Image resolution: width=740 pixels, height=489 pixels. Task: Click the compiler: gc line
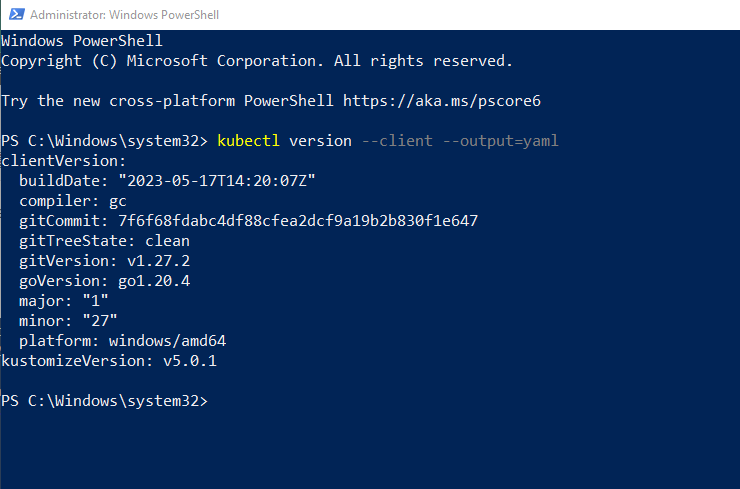tap(73, 201)
